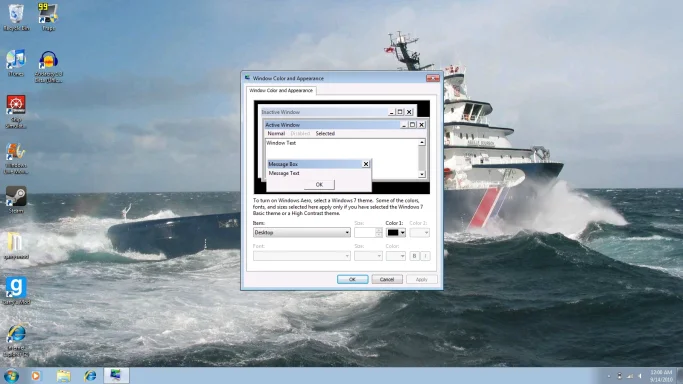
Task: Expand the Item dropdown showing Desktop
Action: (x=301, y=232)
